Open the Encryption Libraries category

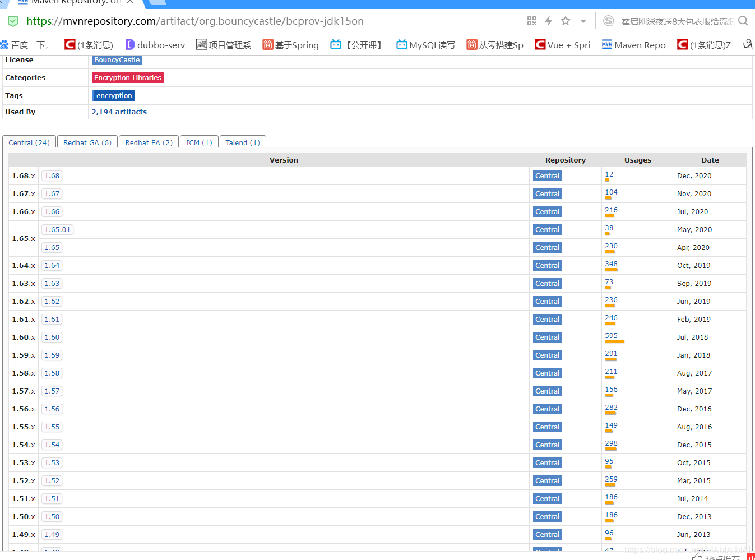point(128,78)
